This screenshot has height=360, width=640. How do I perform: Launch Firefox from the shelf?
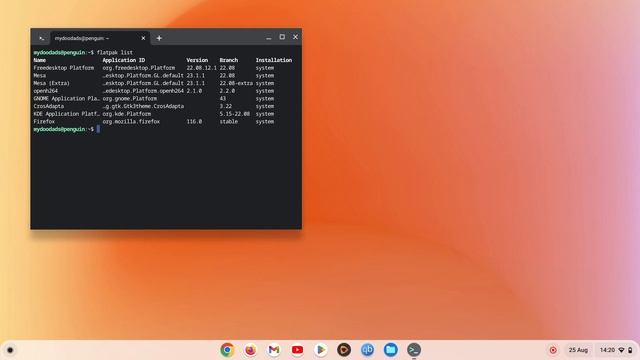tap(251, 350)
